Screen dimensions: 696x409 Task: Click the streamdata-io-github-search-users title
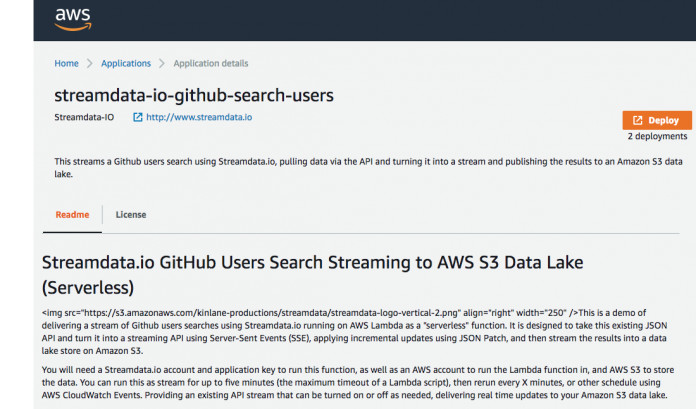point(193,95)
